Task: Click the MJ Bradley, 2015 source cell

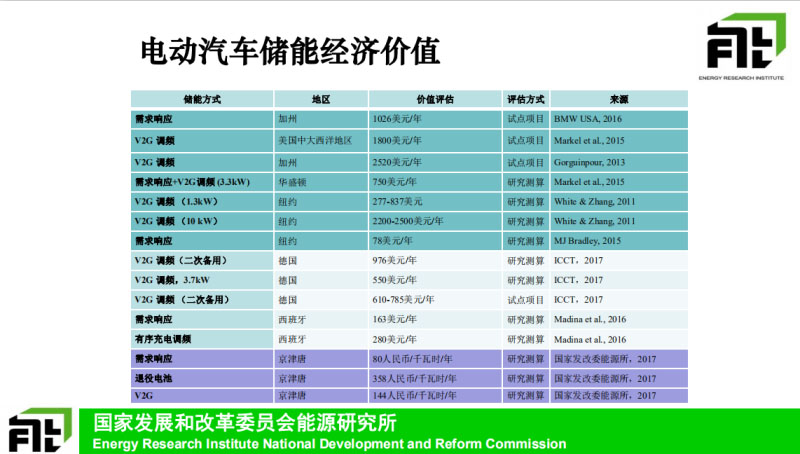Action: (589, 241)
